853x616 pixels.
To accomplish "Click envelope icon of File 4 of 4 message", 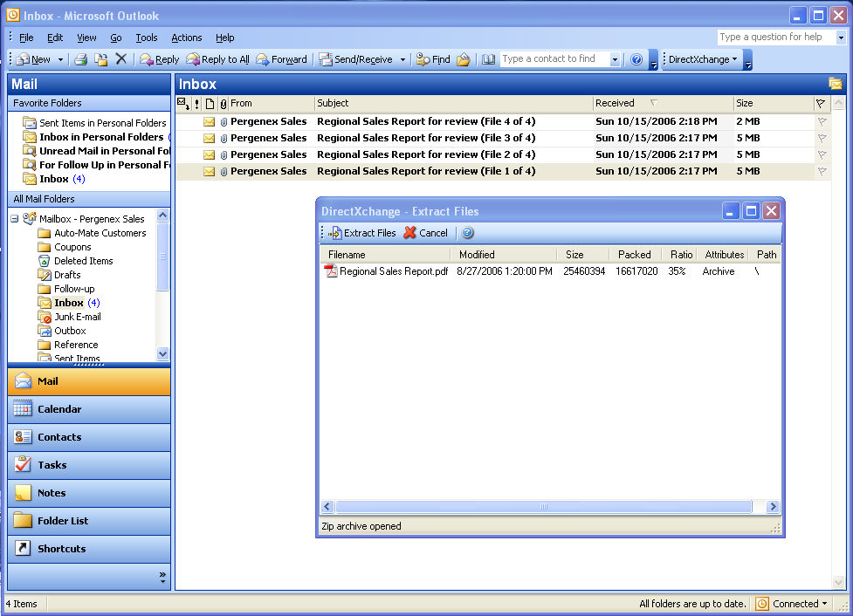I will [209, 122].
